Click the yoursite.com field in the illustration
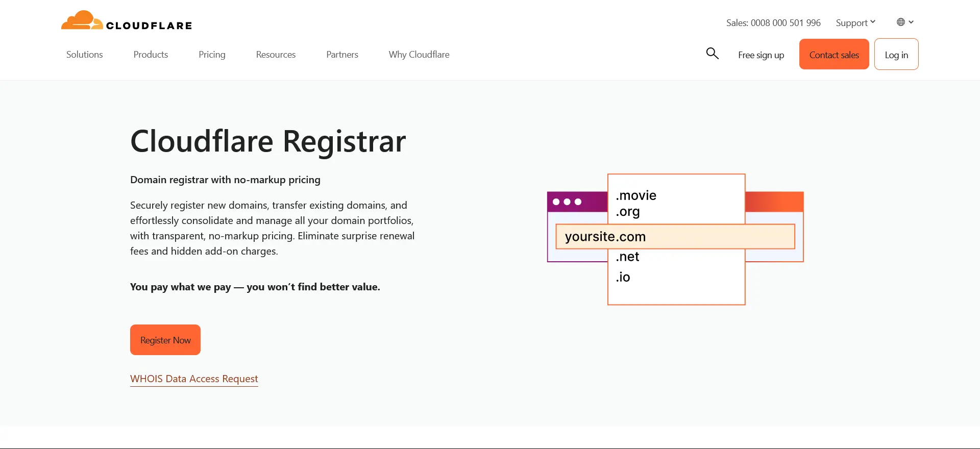This screenshot has height=449, width=980. tap(675, 237)
